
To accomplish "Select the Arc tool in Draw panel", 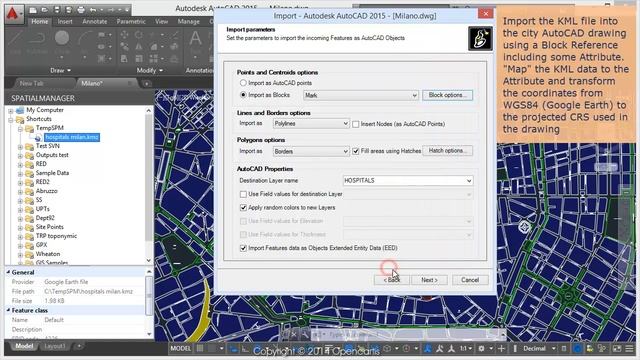I will (x=84, y=42).
